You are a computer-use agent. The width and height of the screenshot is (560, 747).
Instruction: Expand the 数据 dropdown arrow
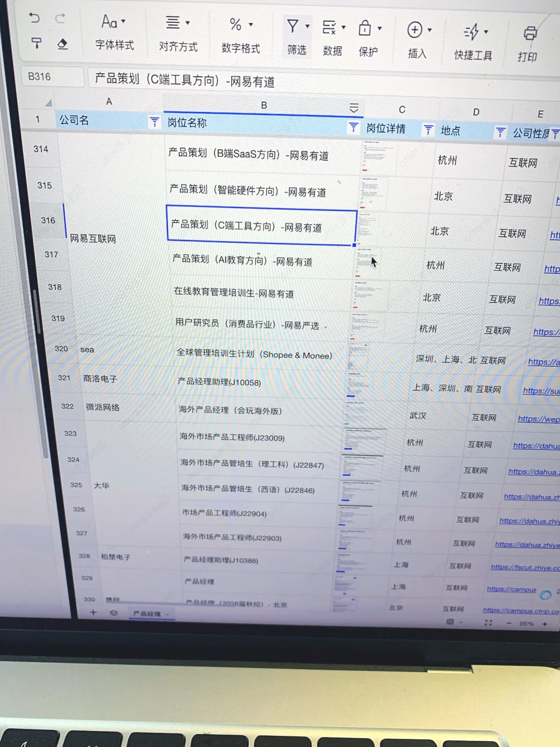click(343, 27)
